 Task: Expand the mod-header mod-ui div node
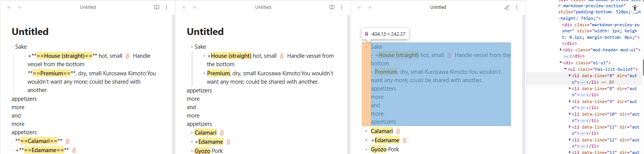click(561, 50)
